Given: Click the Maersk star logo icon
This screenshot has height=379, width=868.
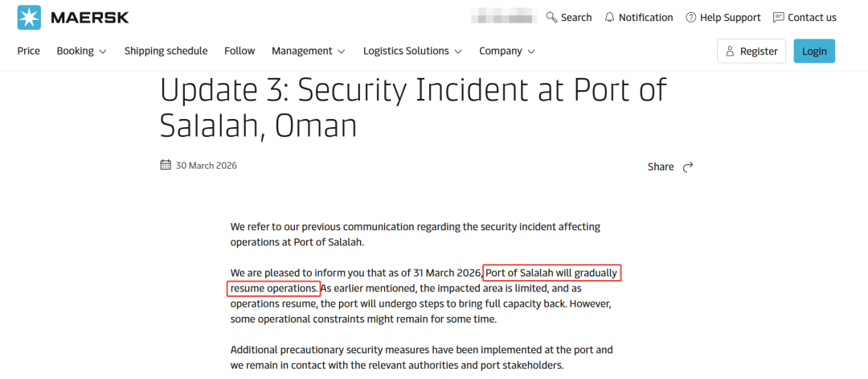Looking at the screenshot, I should coord(29,17).
